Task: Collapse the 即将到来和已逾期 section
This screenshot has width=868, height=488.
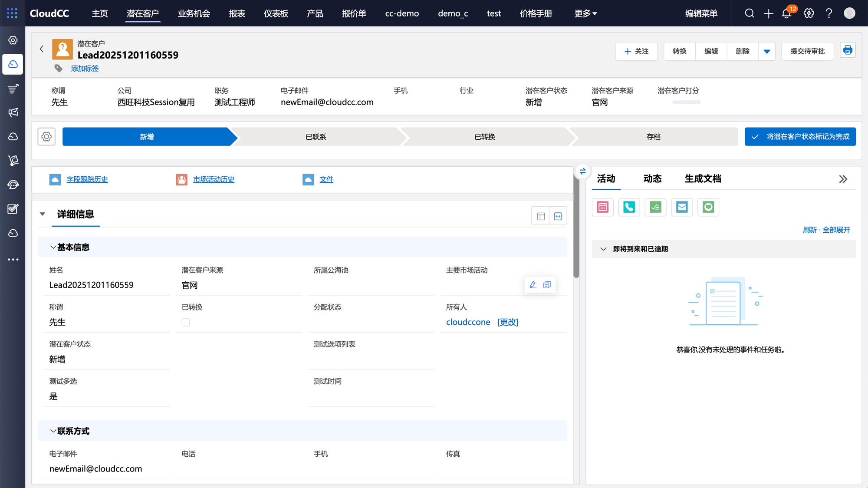Action: point(603,249)
